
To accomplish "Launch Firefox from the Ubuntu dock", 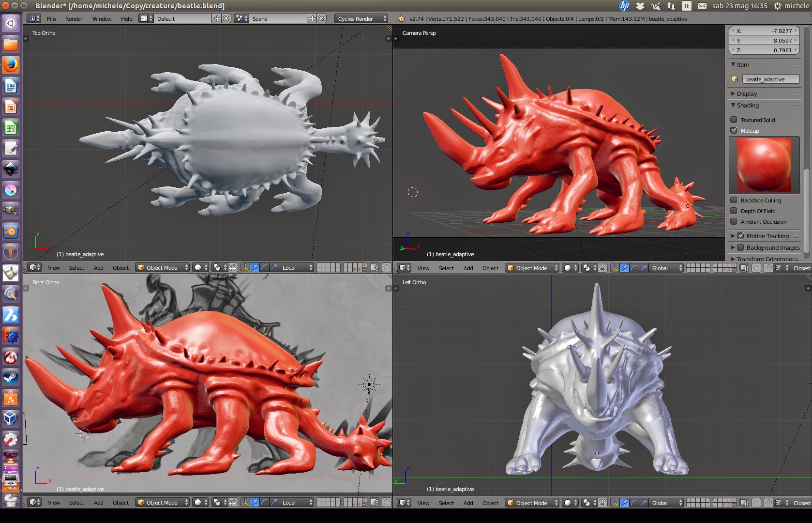I will pyautogui.click(x=11, y=64).
